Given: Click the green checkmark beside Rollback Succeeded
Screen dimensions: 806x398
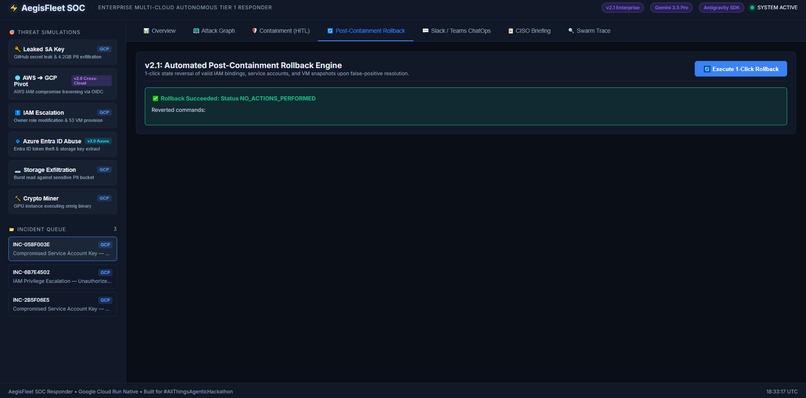Looking at the screenshot, I should tap(155, 98).
